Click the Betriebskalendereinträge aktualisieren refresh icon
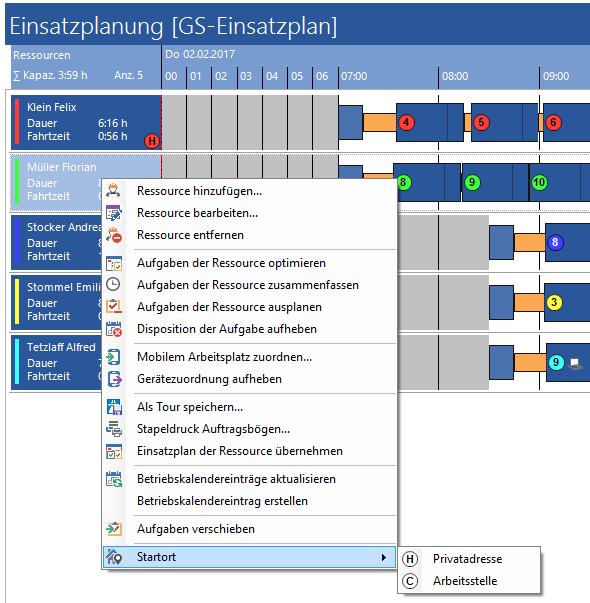 tap(114, 479)
